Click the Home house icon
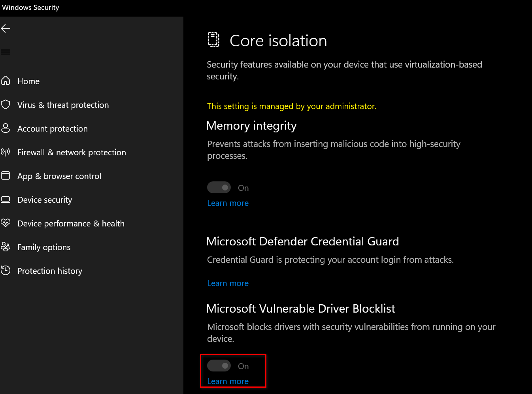This screenshot has height=394, width=532. click(x=6, y=81)
